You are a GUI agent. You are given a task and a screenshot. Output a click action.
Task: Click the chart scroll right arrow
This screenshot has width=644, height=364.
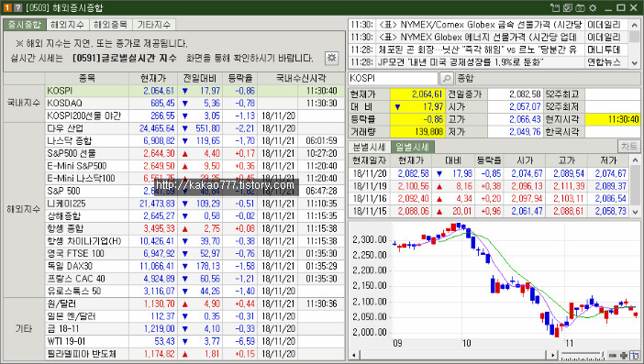click(553, 356)
